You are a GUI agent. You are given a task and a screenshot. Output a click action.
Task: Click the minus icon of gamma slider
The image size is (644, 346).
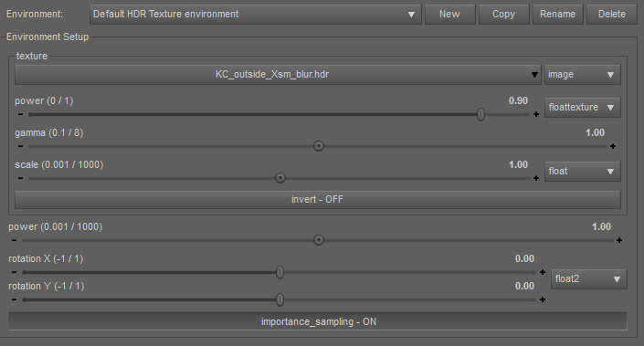[x=20, y=146]
